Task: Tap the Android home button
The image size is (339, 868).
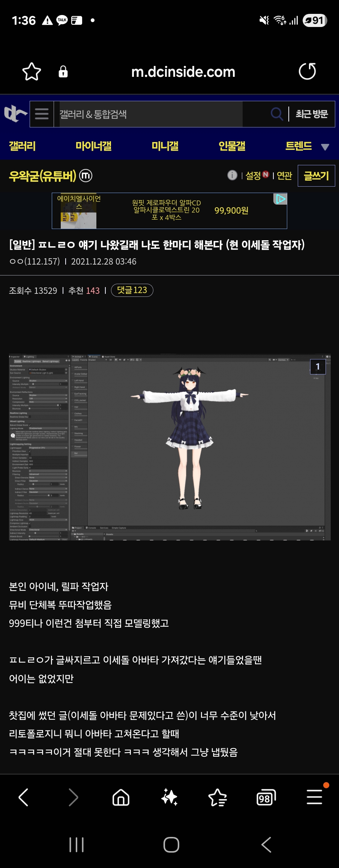Action: (x=171, y=845)
